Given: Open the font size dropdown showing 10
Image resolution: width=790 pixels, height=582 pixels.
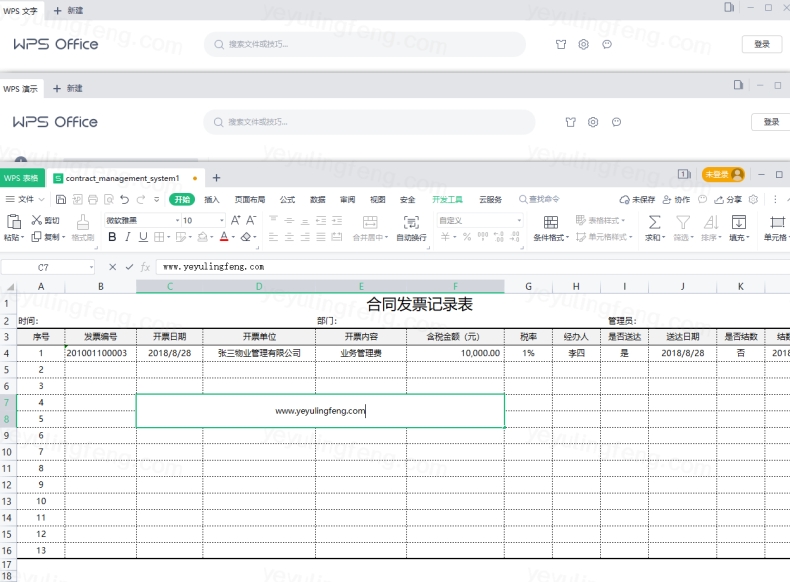Looking at the screenshot, I should (222, 220).
